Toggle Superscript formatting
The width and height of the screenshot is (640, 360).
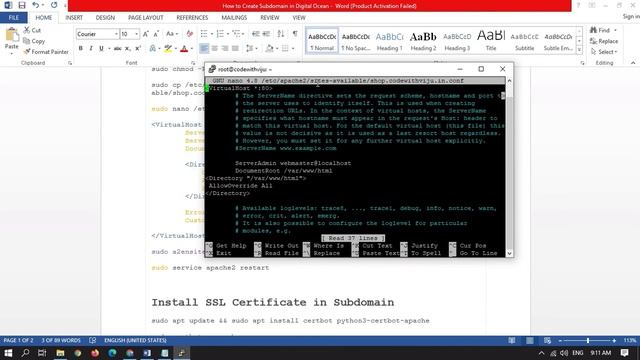(x=138, y=49)
